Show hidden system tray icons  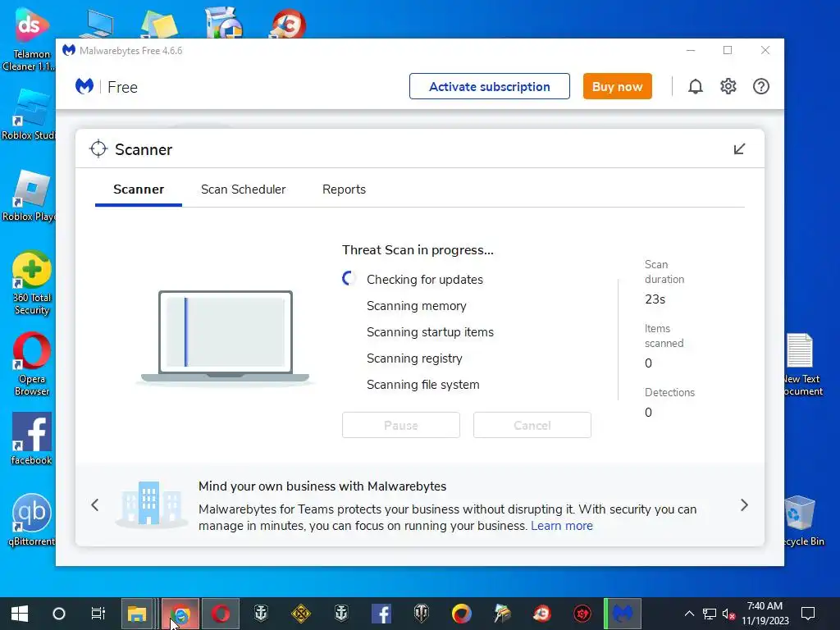click(689, 614)
